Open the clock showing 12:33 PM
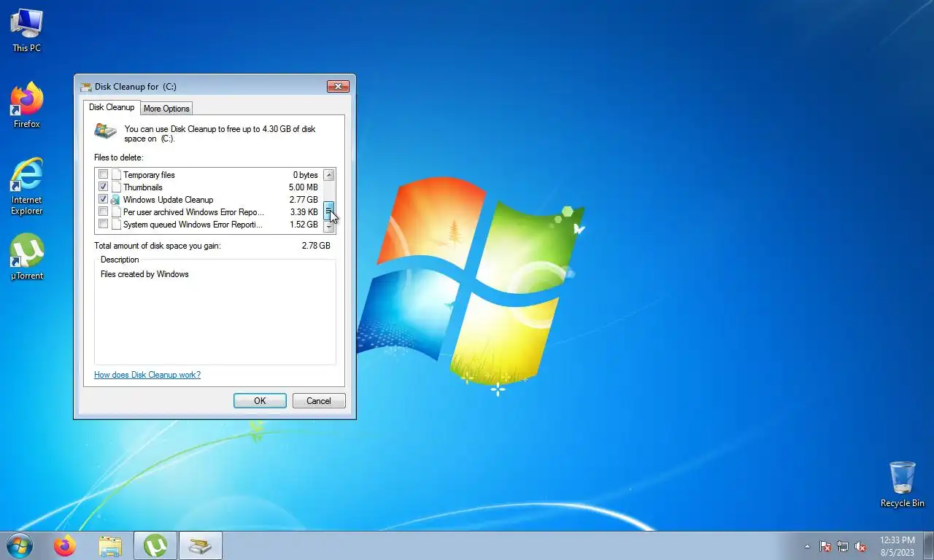The height and width of the screenshot is (560, 934). point(898,546)
